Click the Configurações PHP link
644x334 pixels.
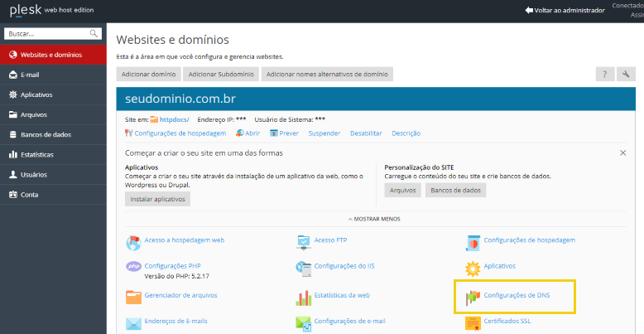(x=172, y=266)
